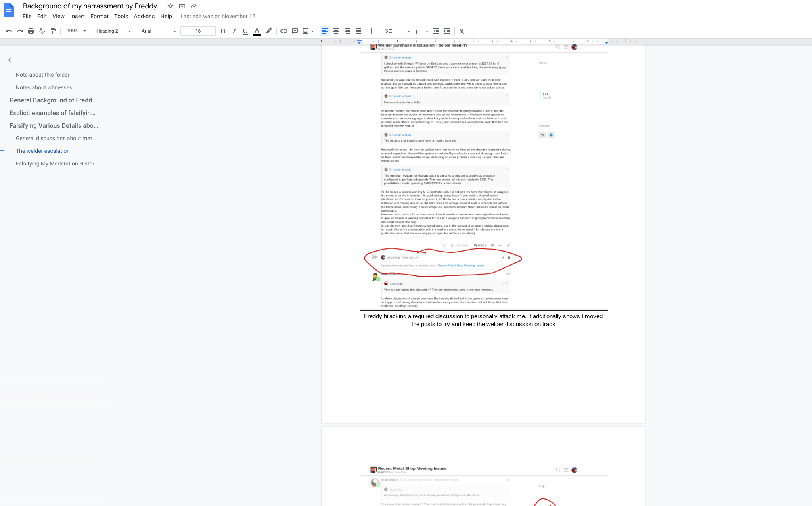
Task: Select the Paint format tool
Action: pyautogui.click(x=53, y=31)
